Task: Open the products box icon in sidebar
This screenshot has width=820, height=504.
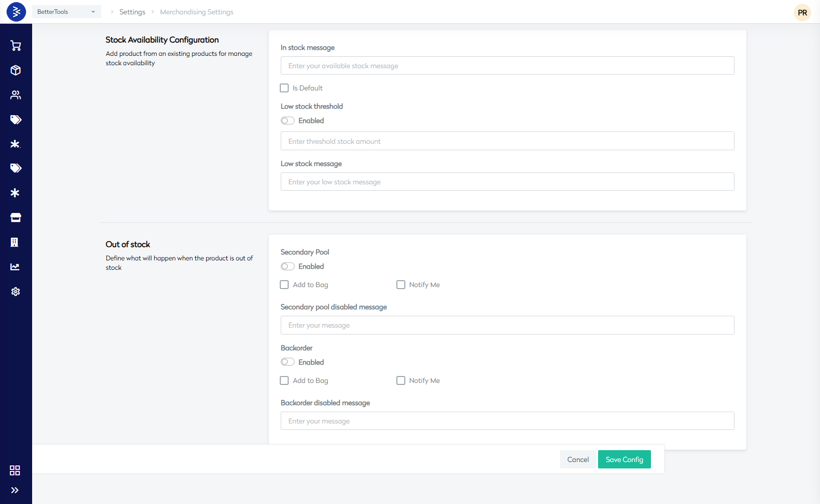Action: (16, 70)
